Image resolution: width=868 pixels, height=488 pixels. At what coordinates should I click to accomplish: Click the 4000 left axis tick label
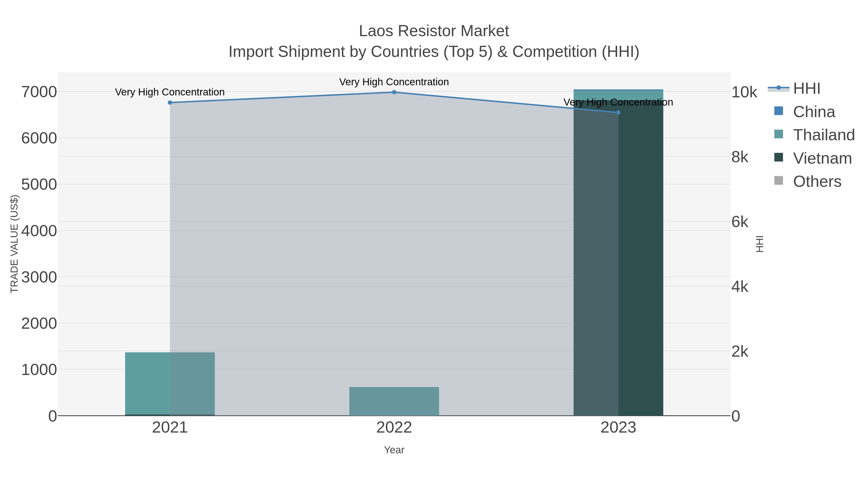point(39,231)
